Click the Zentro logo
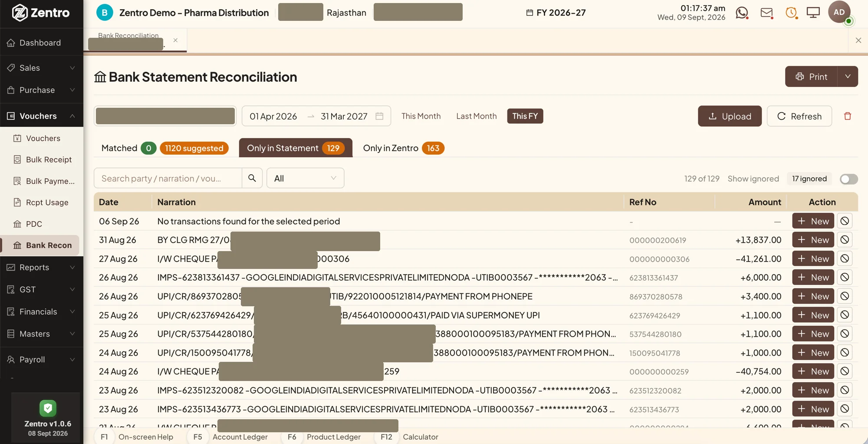Image resolution: width=868 pixels, height=444 pixels. point(41,13)
